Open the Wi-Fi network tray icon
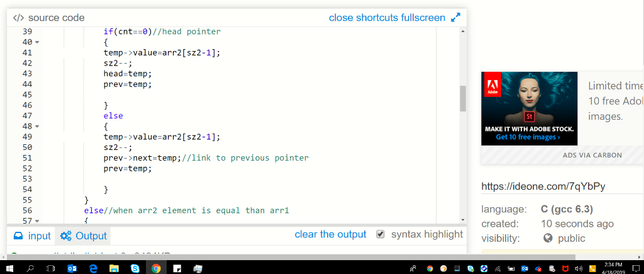 [x=498, y=269]
